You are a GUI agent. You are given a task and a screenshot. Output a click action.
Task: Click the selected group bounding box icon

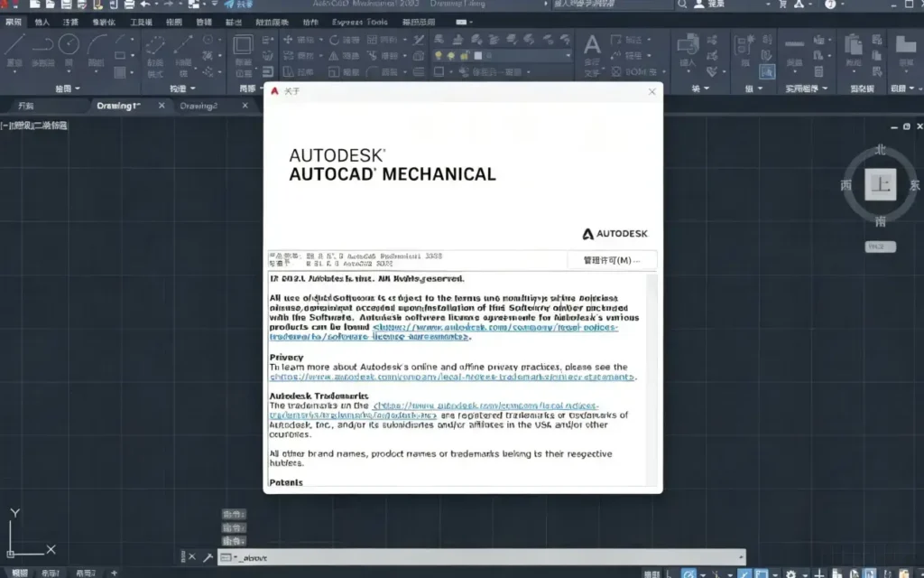[767, 72]
